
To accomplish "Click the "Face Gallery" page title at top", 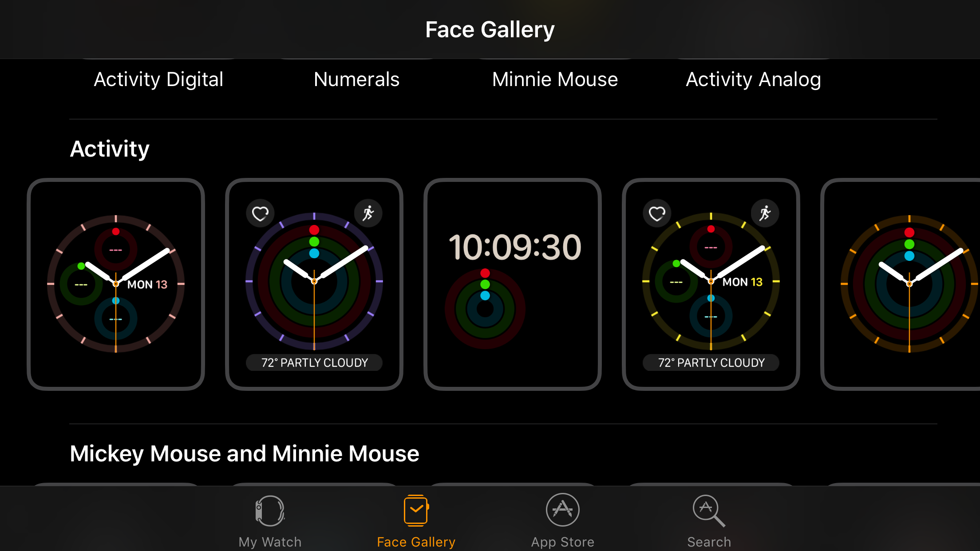I will pyautogui.click(x=490, y=30).
